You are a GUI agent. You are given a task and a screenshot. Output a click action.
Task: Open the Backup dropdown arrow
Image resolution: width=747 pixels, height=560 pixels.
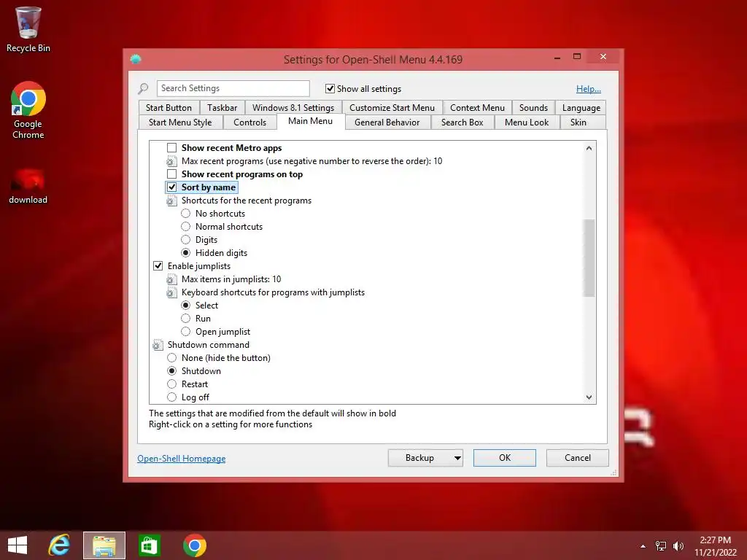coord(457,458)
